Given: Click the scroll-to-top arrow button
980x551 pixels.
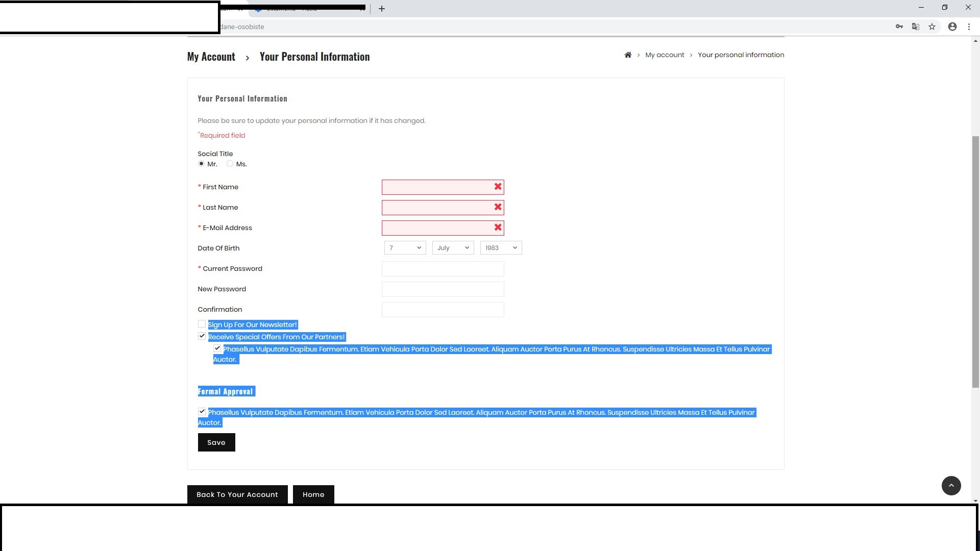Looking at the screenshot, I should (x=951, y=486).
